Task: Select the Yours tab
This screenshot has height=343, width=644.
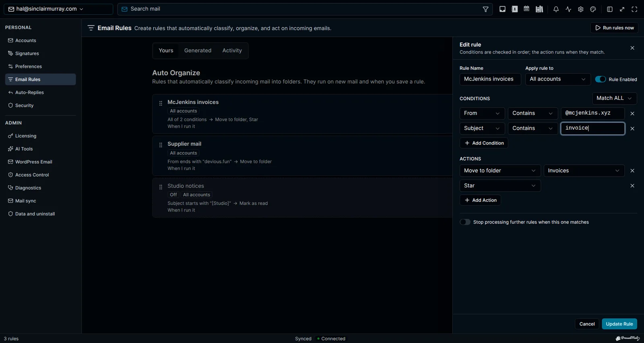Action: click(x=166, y=51)
